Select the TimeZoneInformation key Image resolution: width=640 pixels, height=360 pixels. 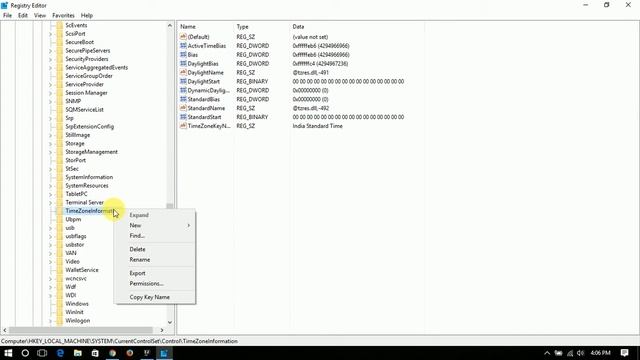coord(89,211)
